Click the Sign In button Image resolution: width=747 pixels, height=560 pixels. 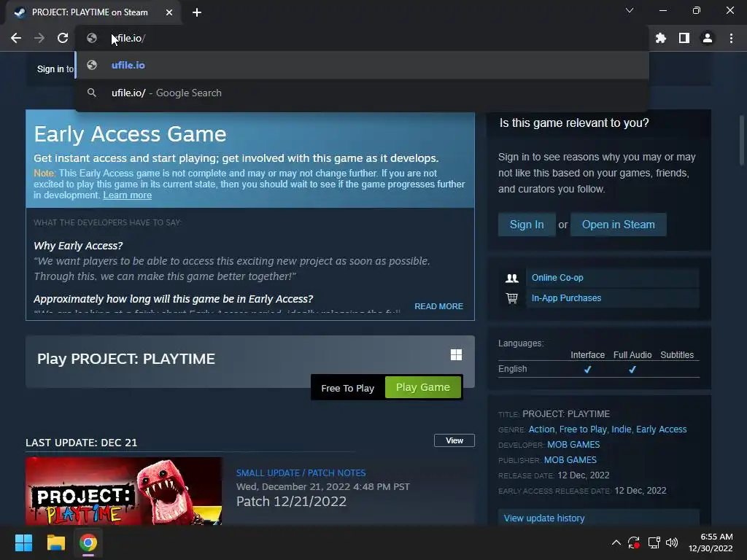point(527,225)
